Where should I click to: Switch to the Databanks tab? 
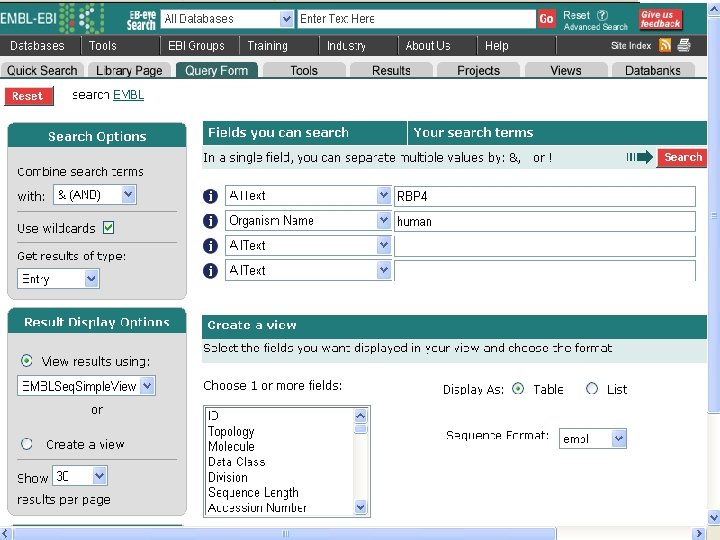(x=652, y=70)
